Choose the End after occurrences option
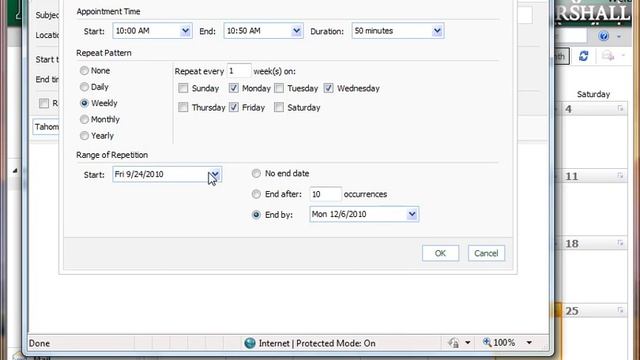640x360 pixels. click(256, 194)
